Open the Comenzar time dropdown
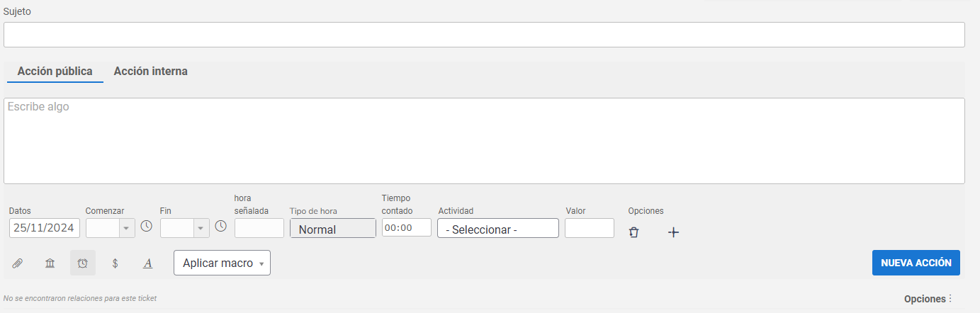 coord(110,228)
